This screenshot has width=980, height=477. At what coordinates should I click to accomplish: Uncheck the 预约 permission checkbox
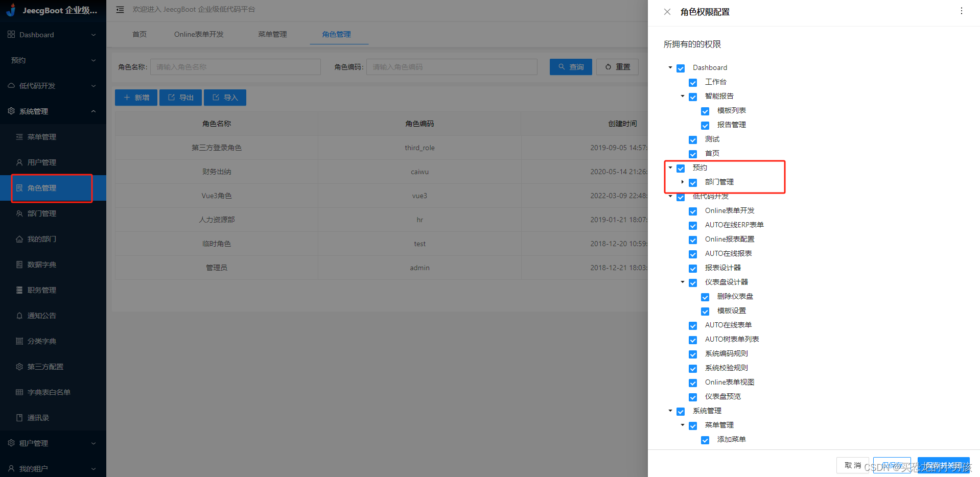click(681, 168)
